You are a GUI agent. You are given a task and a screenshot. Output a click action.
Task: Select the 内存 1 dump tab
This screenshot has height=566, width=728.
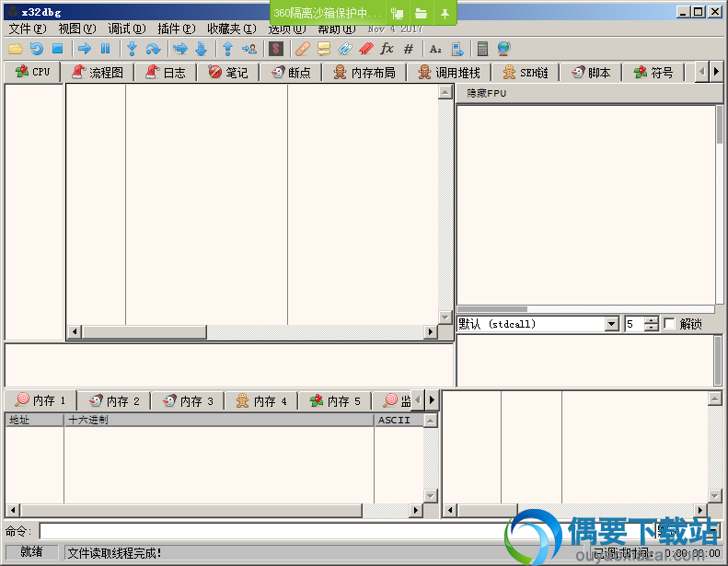(40, 400)
